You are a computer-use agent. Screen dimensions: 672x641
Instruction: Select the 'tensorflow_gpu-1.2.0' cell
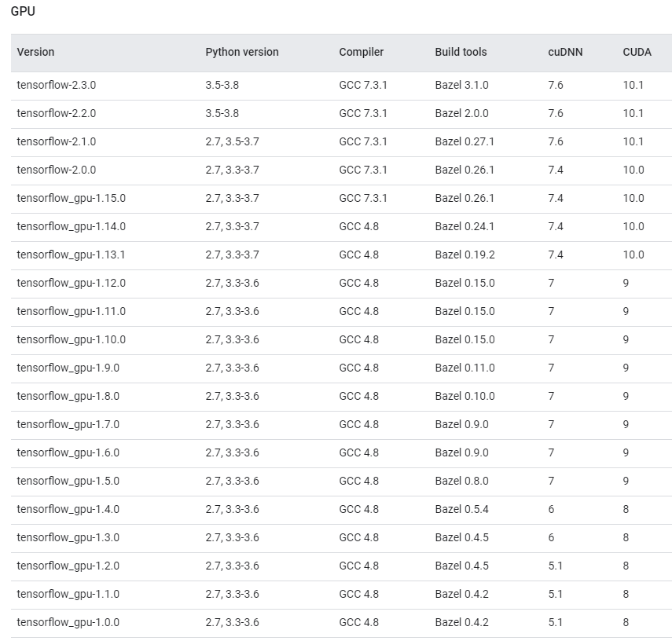68,566
